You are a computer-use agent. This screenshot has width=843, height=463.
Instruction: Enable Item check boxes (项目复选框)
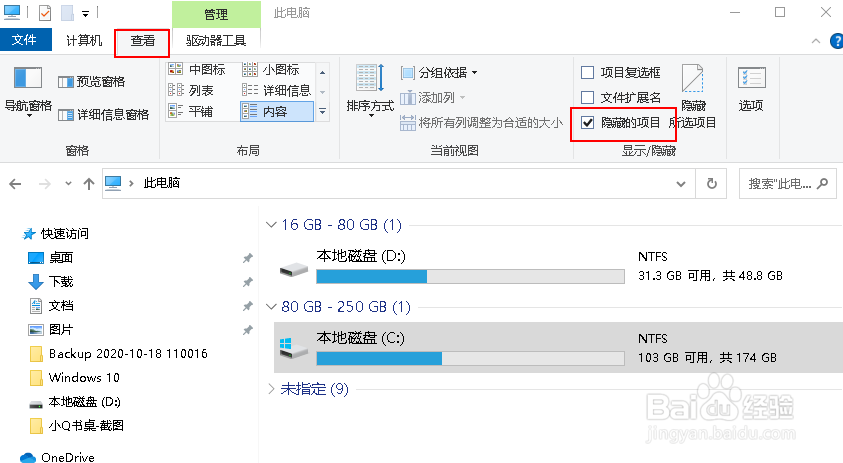pos(588,72)
